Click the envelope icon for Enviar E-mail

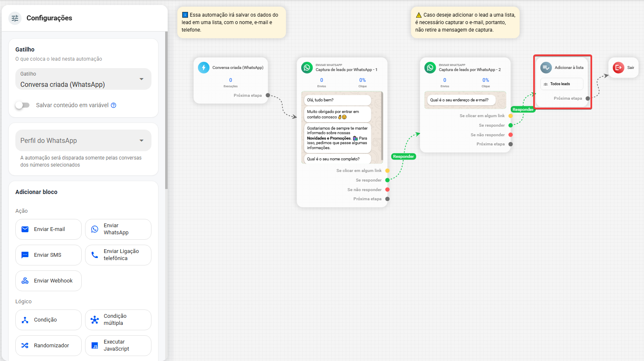[25, 229]
